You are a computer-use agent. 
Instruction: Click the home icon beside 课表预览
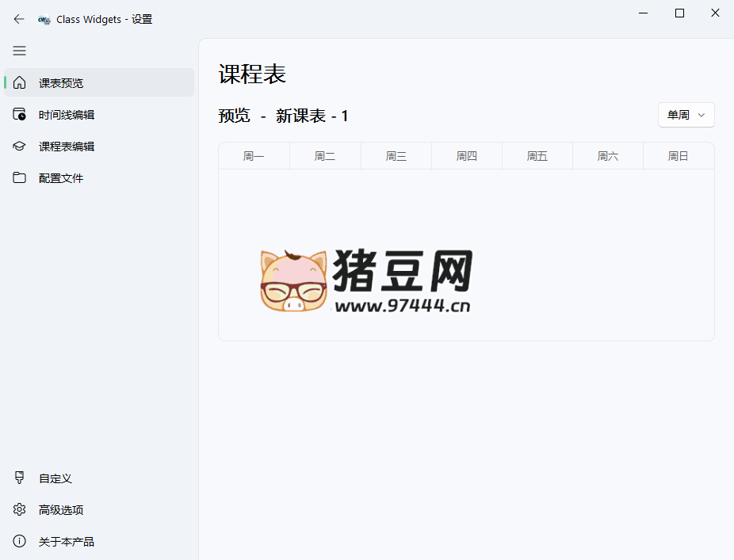click(19, 82)
